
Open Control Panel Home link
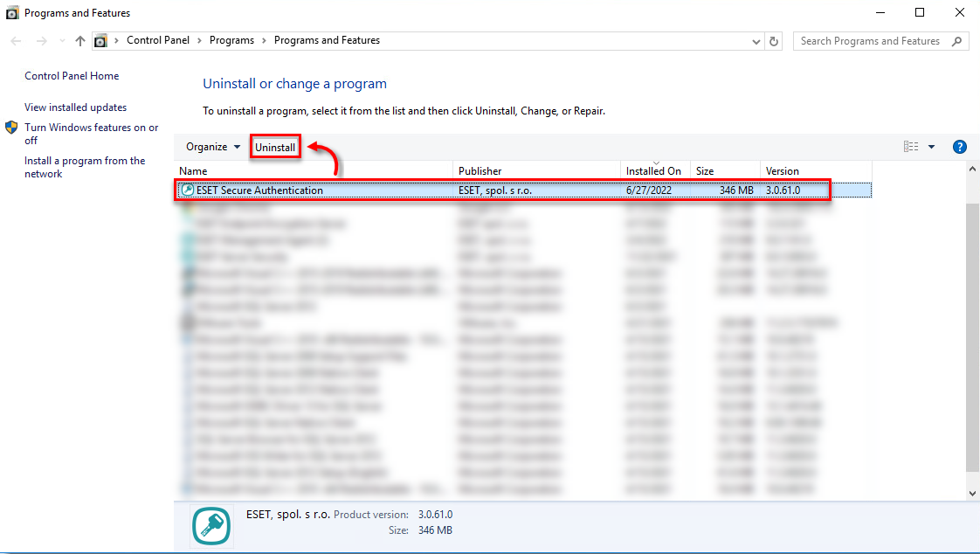coord(72,76)
